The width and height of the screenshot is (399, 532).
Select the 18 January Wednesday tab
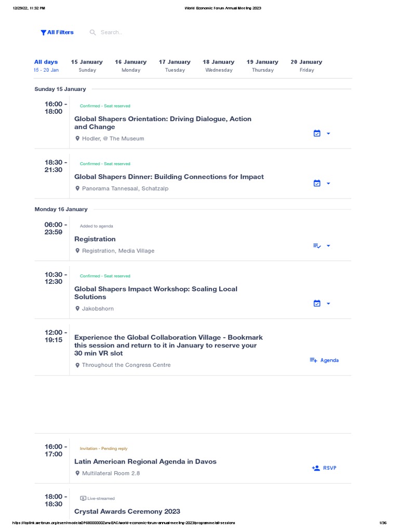(219, 65)
